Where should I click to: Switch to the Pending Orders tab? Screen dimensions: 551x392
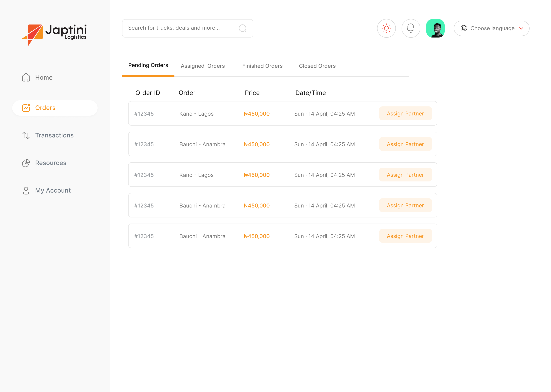148,65
